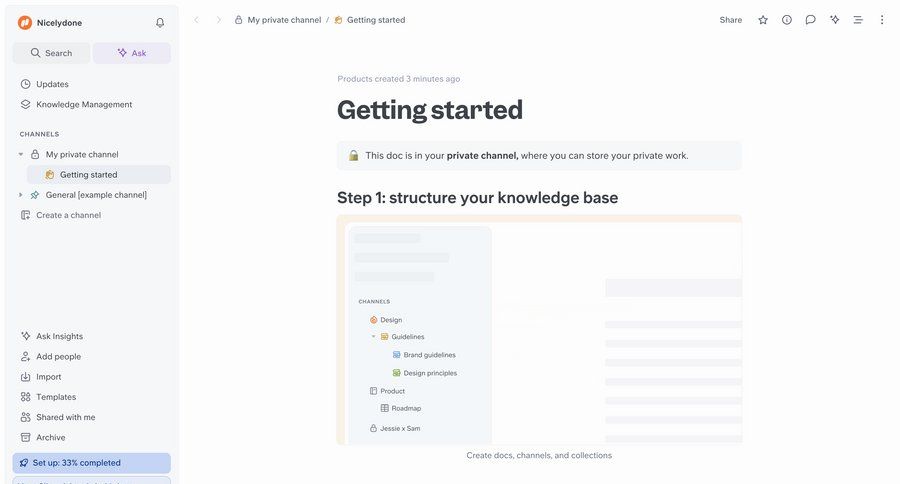Screen dimensions: 900x484
Task: Open the Nicelydone workspace menu
Action: click(x=60, y=22)
